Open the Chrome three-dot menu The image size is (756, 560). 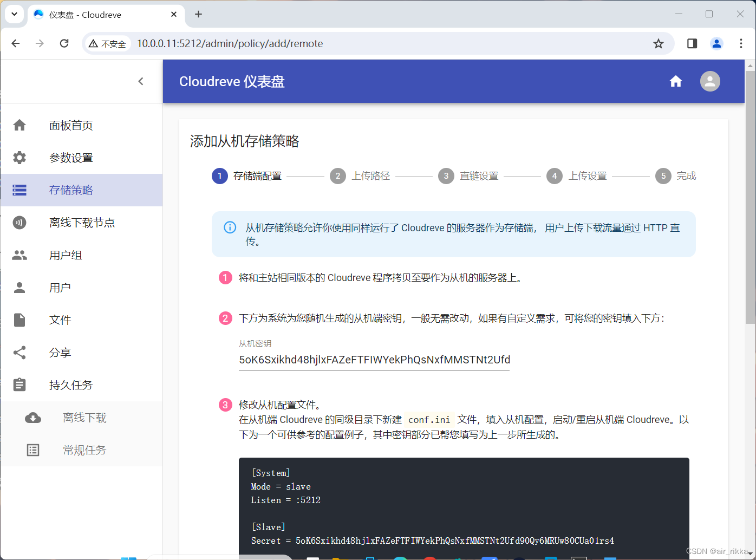coord(741,43)
